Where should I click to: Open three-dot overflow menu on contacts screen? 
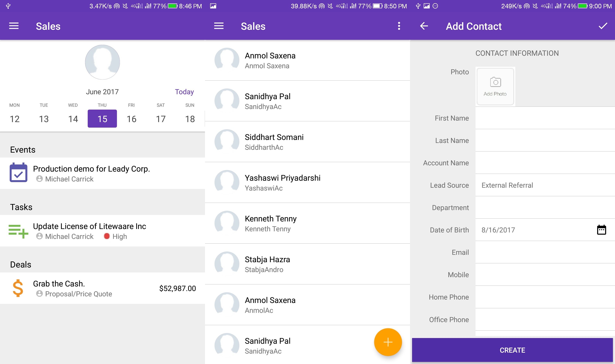[399, 26]
